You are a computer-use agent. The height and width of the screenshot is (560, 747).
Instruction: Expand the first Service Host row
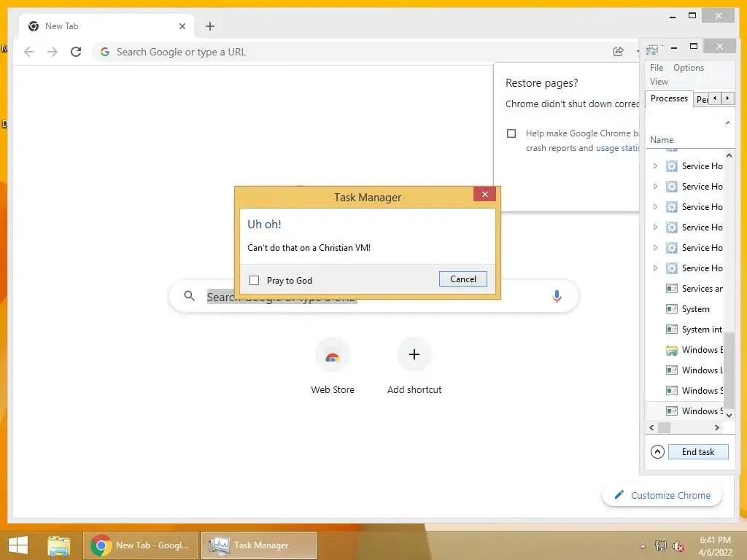[655, 166]
